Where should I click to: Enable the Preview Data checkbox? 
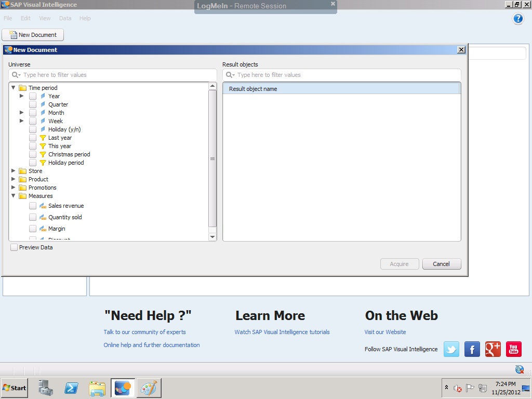(x=14, y=247)
